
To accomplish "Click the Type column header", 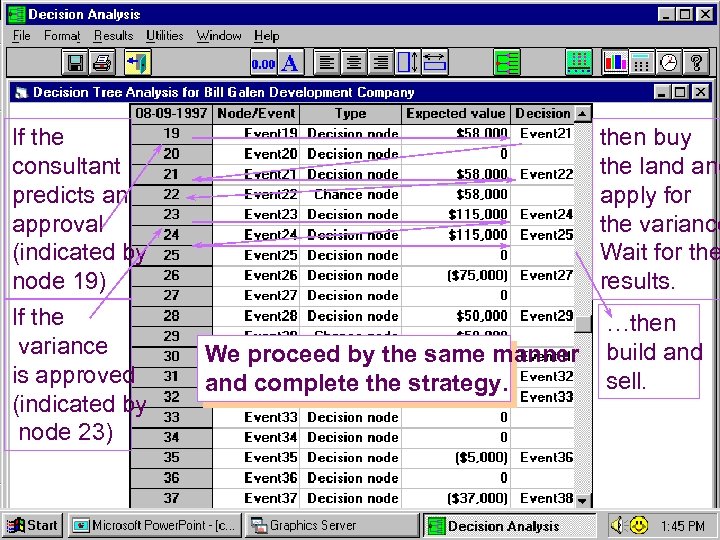I will click(x=350, y=113).
